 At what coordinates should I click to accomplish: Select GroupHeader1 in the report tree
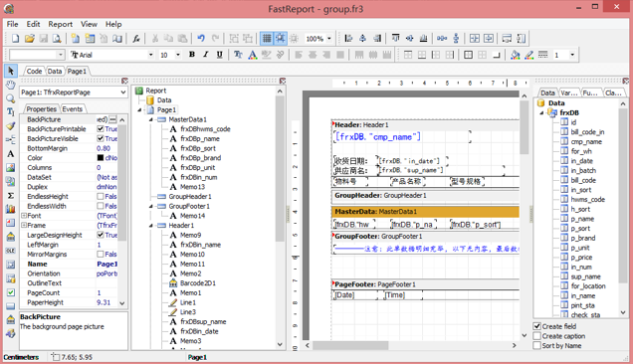190,197
